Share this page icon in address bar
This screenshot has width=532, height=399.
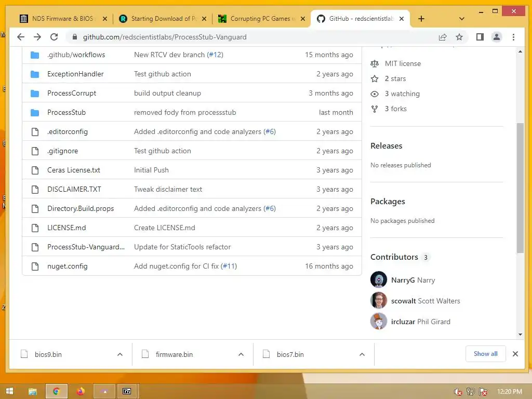point(443,37)
